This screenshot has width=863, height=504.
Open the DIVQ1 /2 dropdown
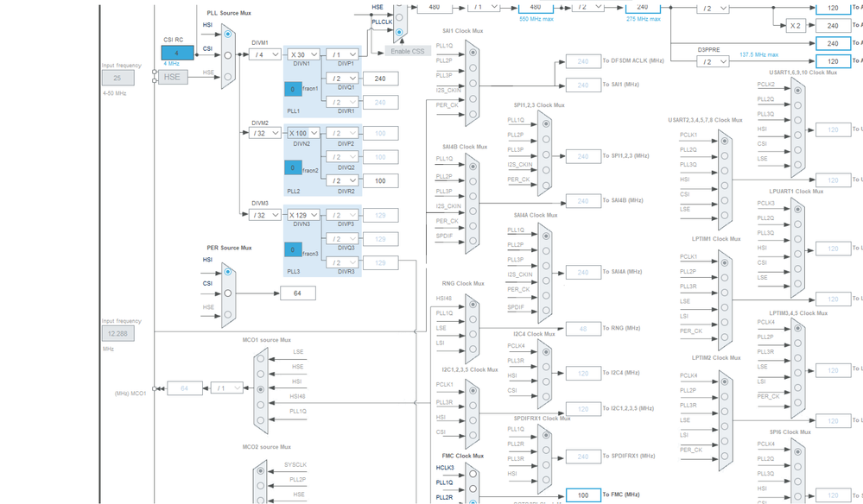pyautogui.click(x=342, y=79)
